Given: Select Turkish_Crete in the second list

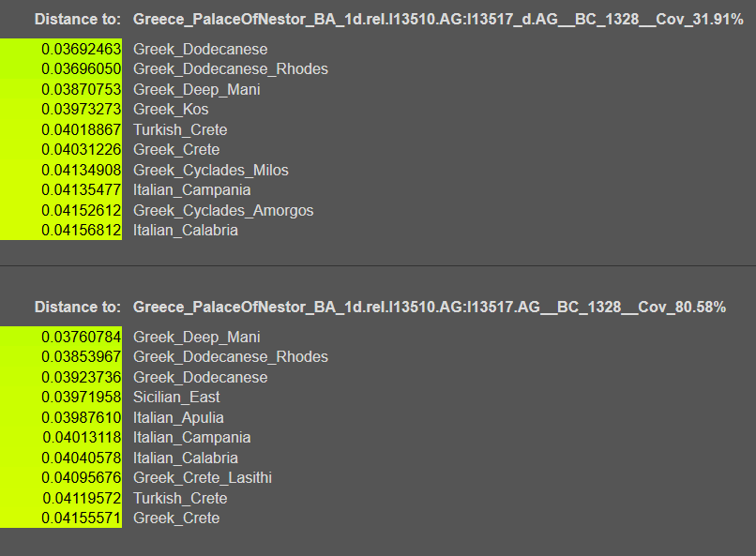Looking at the screenshot, I should coord(180,499).
